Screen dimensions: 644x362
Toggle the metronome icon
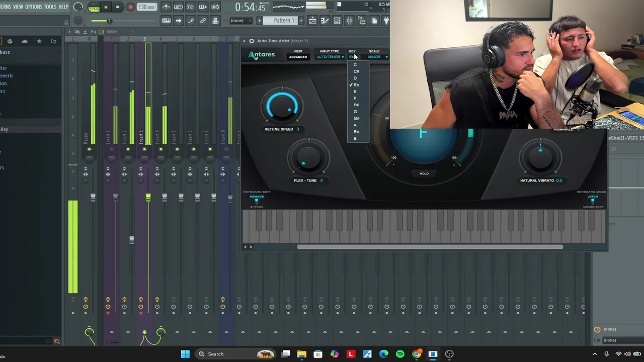point(166,7)
